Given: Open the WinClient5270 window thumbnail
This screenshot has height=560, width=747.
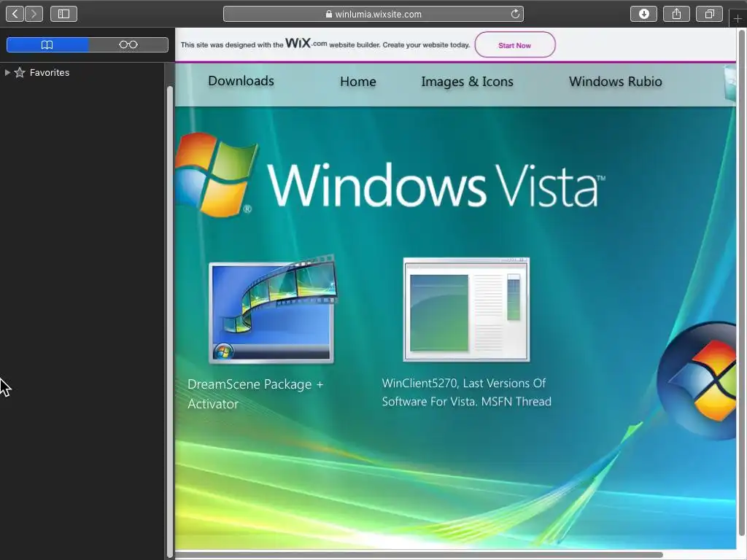Looking at the screenshot, I should coord(466,309).
